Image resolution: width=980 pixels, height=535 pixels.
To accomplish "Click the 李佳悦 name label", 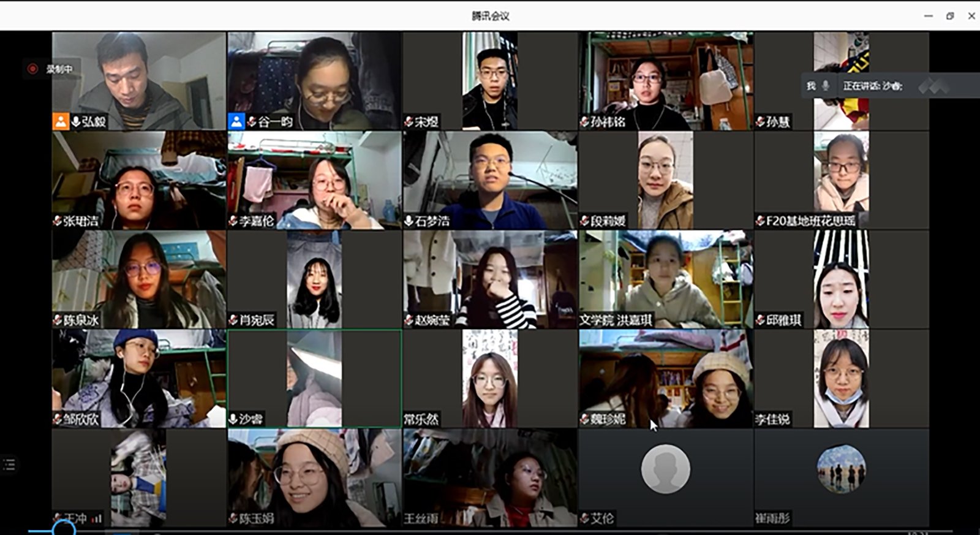I will [772, 419].
